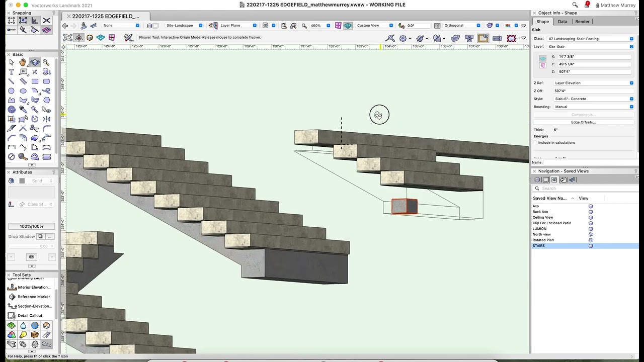This screenshot has width=644, height=362.
Task: Toggle the Drop Shadow checkbox
Action: (x=41, y=236)
